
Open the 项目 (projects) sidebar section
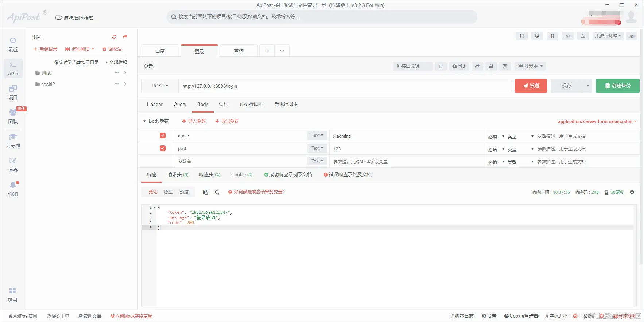(13, 93)
